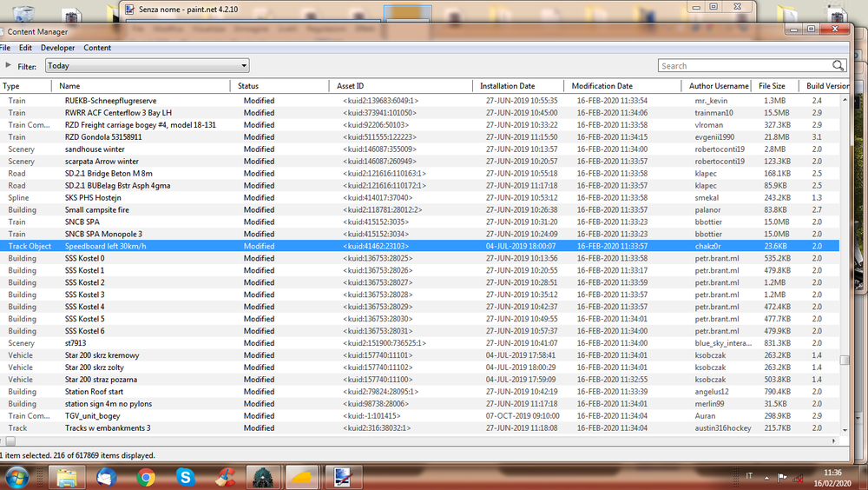This screenshot has width=868, height=490.
Task: Launch Thunderbird from the taskbar
Action: (x=106, y=477)
